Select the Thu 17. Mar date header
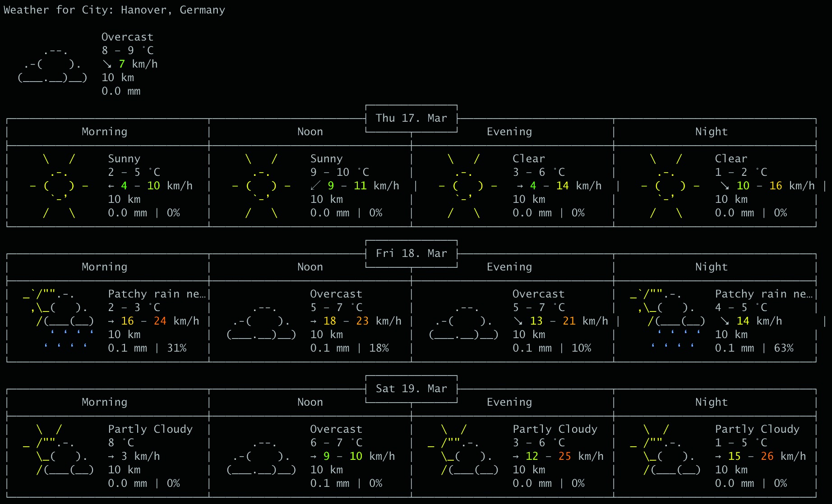The width and height of the screenshot is (832, 504). point(411,118)
